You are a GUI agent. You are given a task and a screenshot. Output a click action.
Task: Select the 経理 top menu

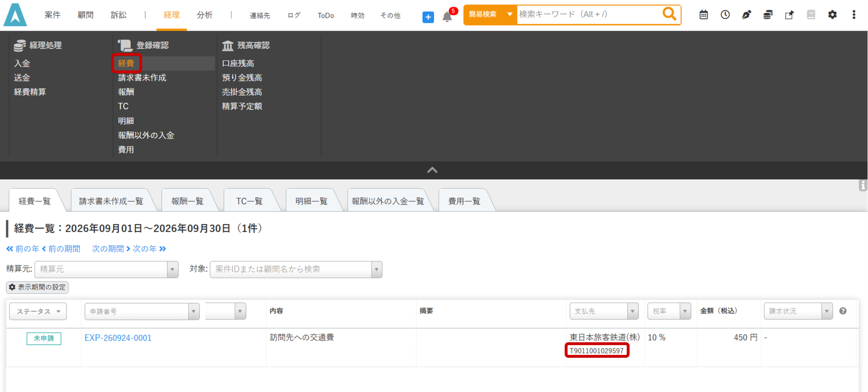point(172,15)
